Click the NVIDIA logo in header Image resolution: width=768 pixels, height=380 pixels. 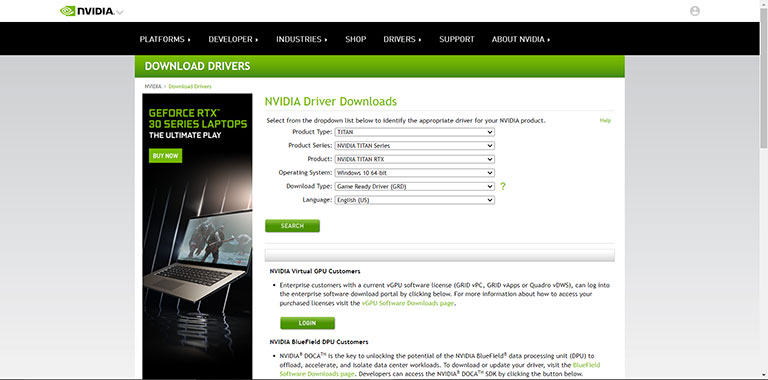point(87,11)
